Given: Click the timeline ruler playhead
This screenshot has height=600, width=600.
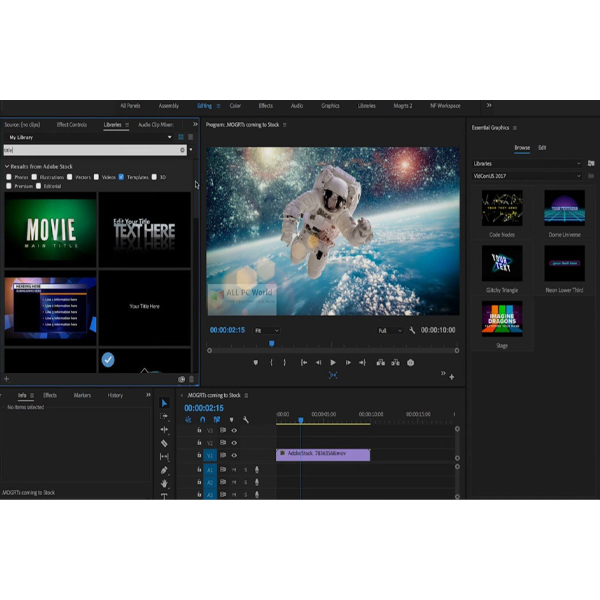Looking at the screenshot, I should click(301, 420).
